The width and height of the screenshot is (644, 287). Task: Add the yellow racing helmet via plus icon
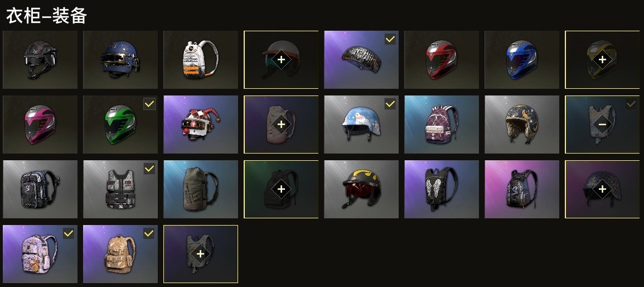pos(602,60)
